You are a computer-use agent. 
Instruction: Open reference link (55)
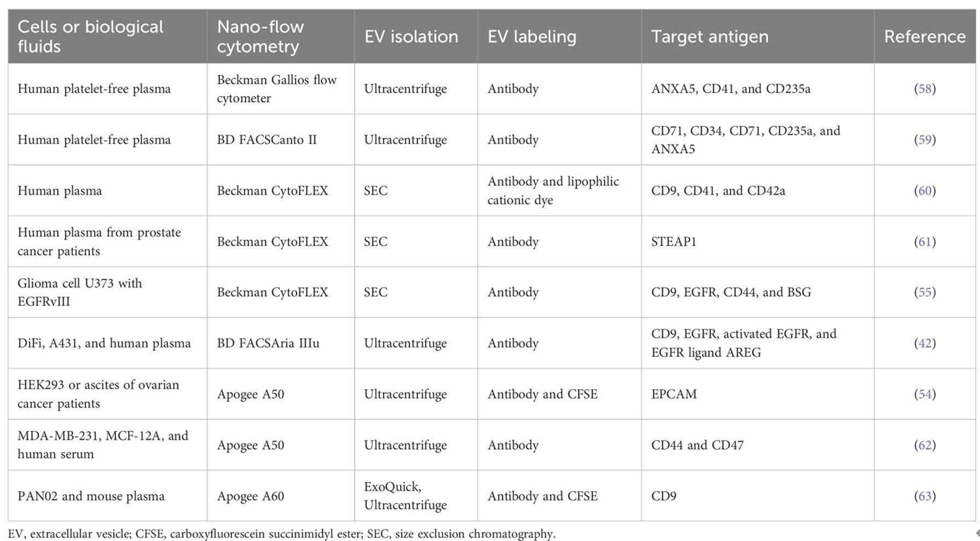click(x=925, y=292)
